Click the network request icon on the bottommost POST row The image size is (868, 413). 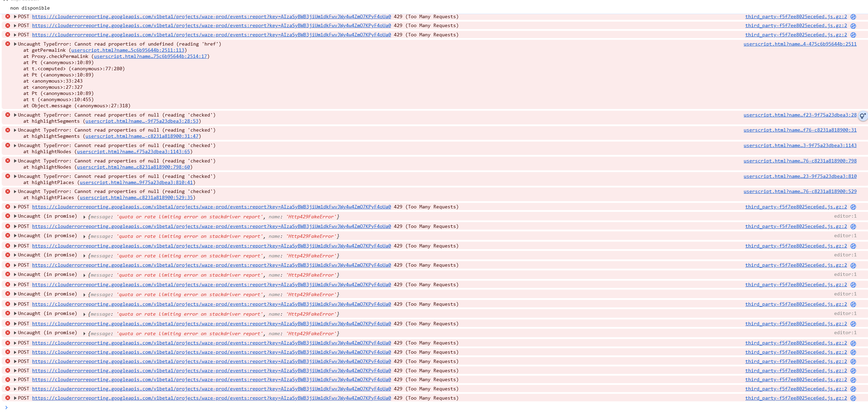[853, 398]
